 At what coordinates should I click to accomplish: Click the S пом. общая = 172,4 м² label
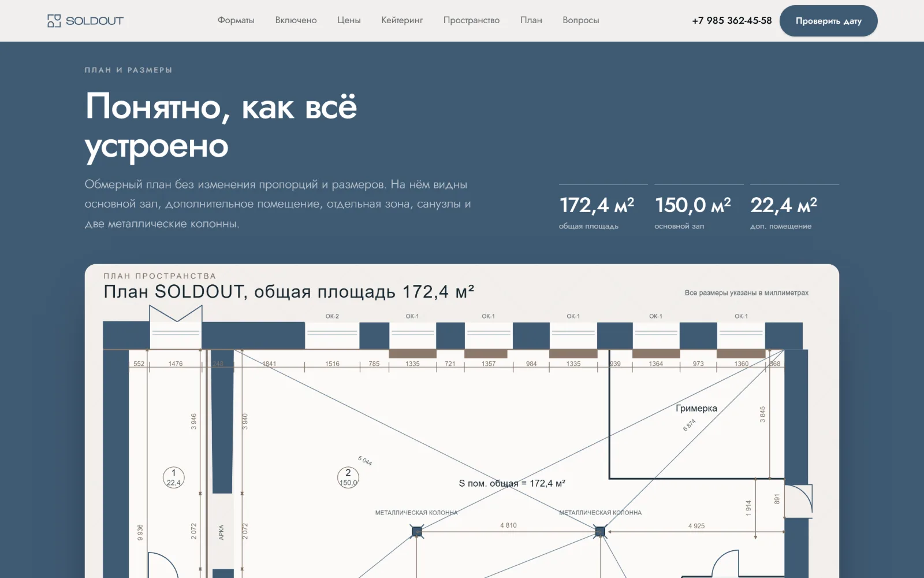click(x=512, y=483)
